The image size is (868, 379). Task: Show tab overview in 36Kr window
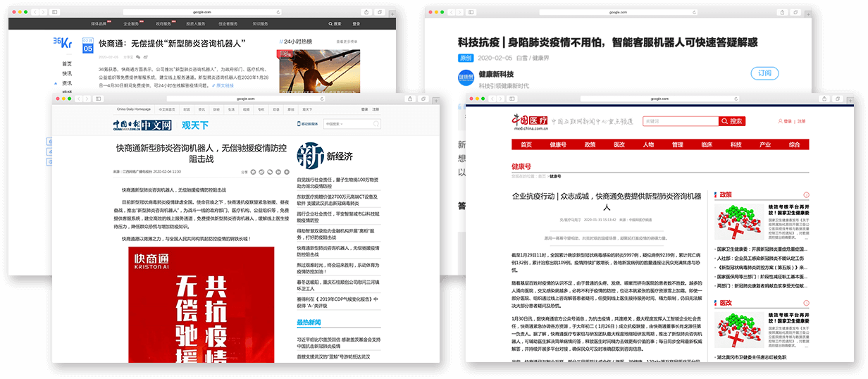click(380, 13)
